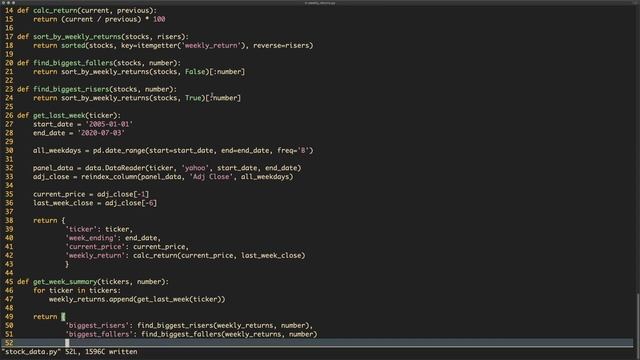The height and width of the screenshot is (360, 640).
Task: Click 'pd.date_range' call on line 30
Action: click(x=119, y=151)
